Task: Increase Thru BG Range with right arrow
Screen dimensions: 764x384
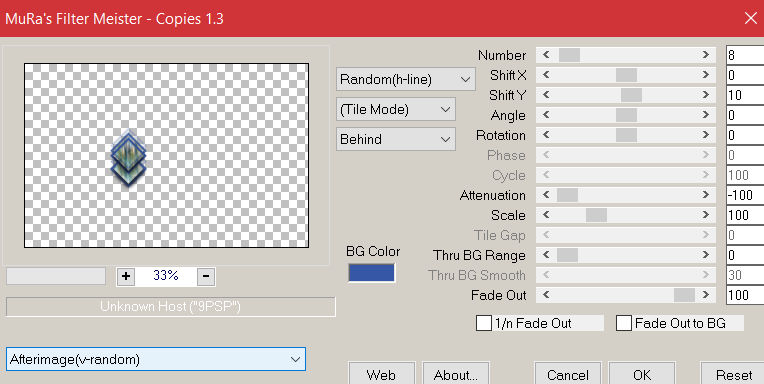Action: 706,255
